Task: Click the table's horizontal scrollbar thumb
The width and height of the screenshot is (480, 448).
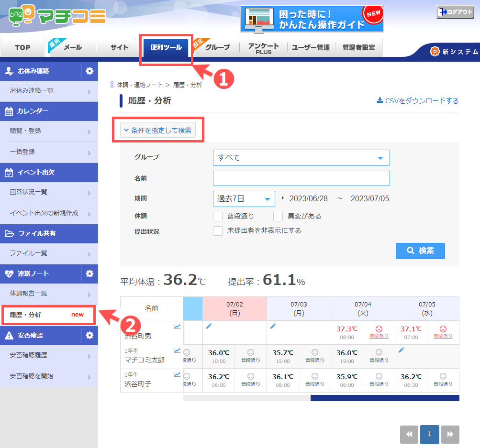Action: pos(384,398)
